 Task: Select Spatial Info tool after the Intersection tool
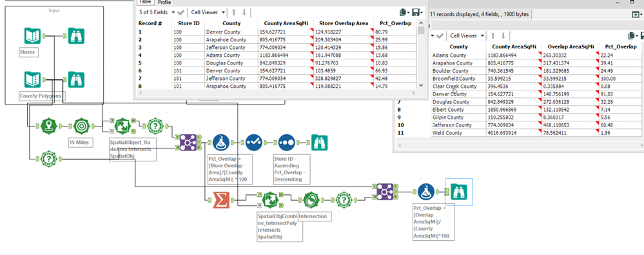[344, 200]
